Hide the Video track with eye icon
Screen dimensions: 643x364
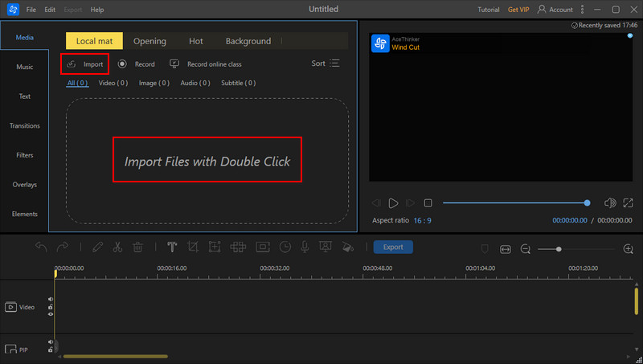(x=51, y=314)
